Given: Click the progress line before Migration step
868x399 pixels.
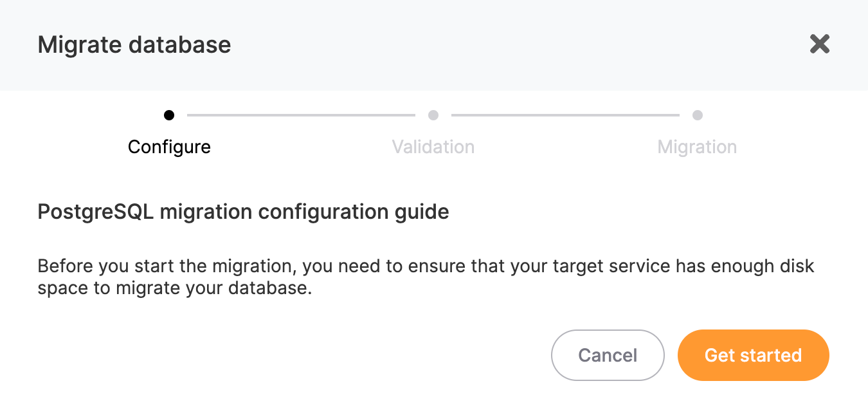Looking at the screenshot, I should tap(566, 115).
